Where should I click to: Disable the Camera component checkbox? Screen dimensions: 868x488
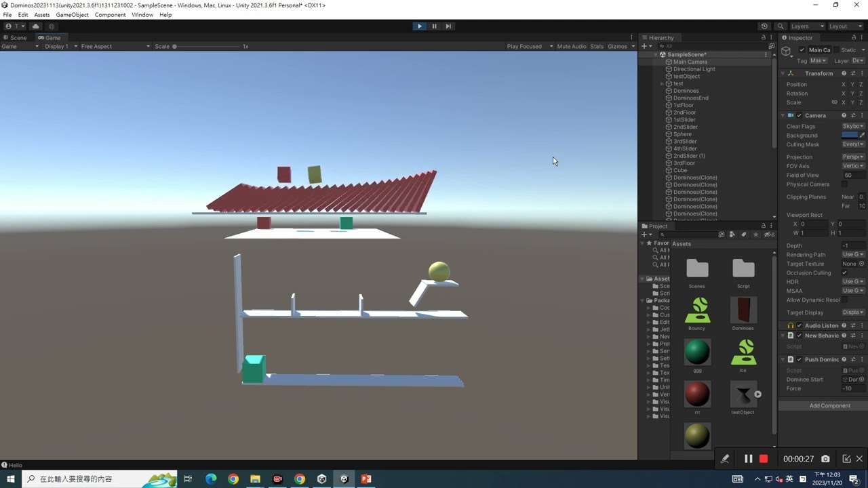point(800,115)
